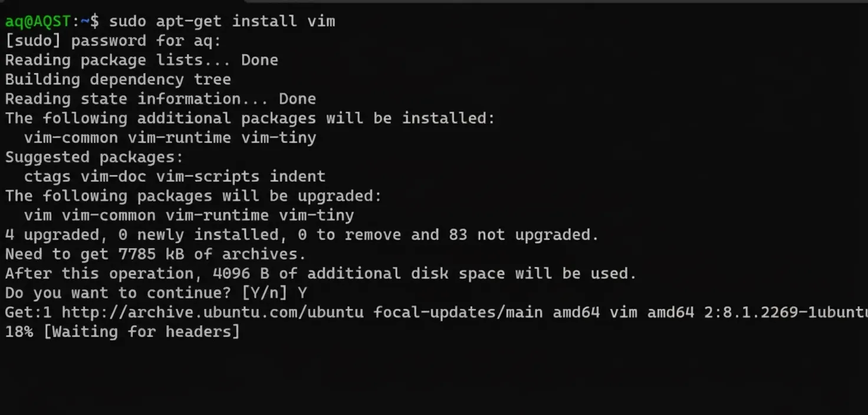Click the 'Suggested packages:' heading
This screenshot has width=868, height=415.
pos(94,157)
